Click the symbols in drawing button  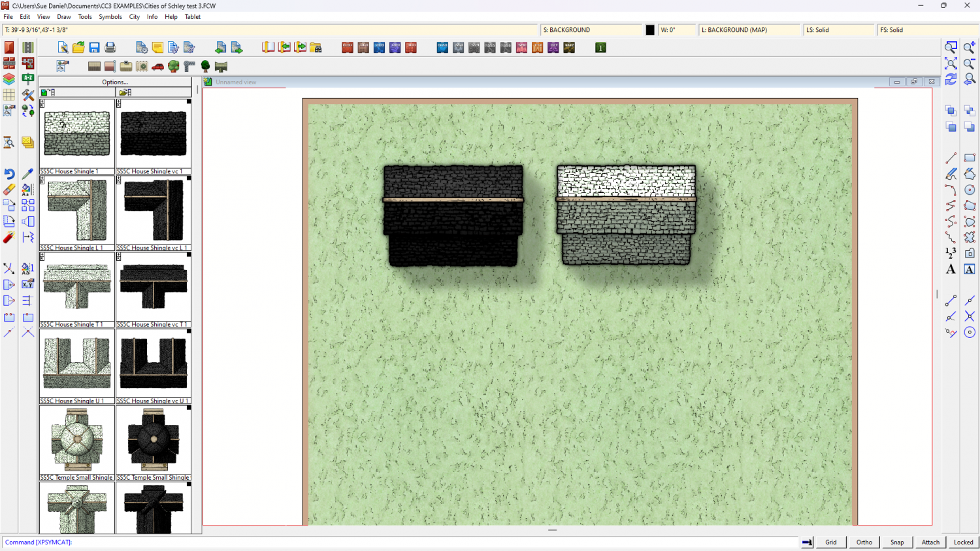click(x=77, y=92)
